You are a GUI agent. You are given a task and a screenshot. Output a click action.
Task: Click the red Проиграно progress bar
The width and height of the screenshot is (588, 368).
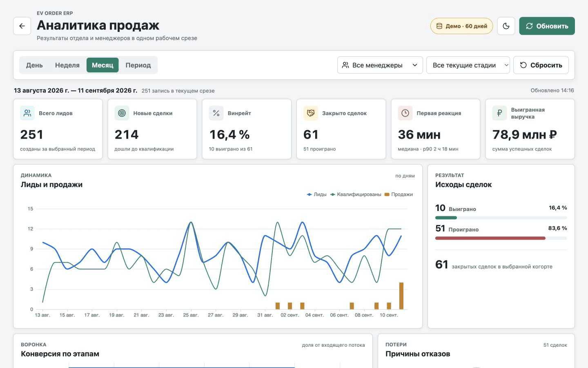(490, 238)
